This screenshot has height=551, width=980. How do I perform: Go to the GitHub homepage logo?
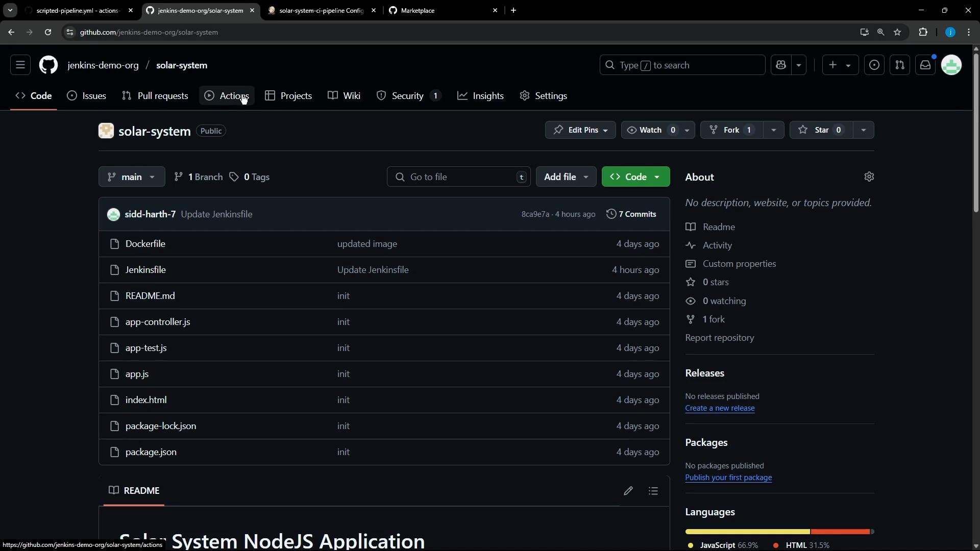tap(48, 65)
